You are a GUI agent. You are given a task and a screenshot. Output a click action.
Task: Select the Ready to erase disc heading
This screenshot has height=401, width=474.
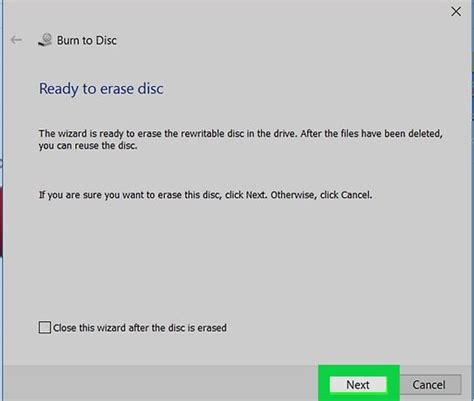101,89
